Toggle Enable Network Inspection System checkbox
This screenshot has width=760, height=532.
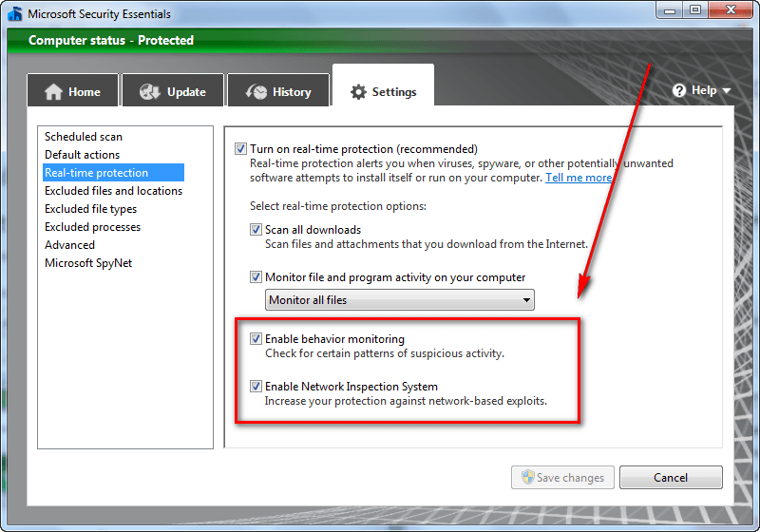tap(256, 386)
